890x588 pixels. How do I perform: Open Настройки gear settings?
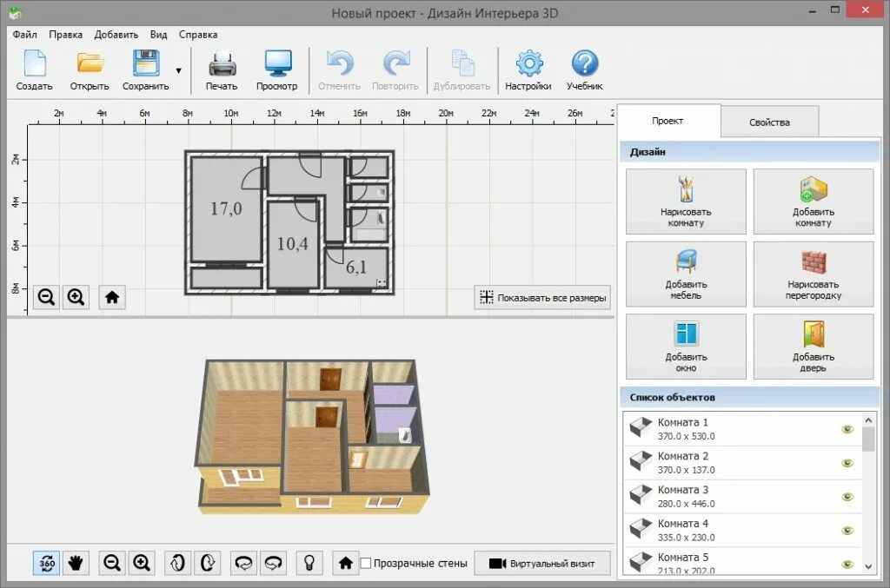(x=528, y=69)
